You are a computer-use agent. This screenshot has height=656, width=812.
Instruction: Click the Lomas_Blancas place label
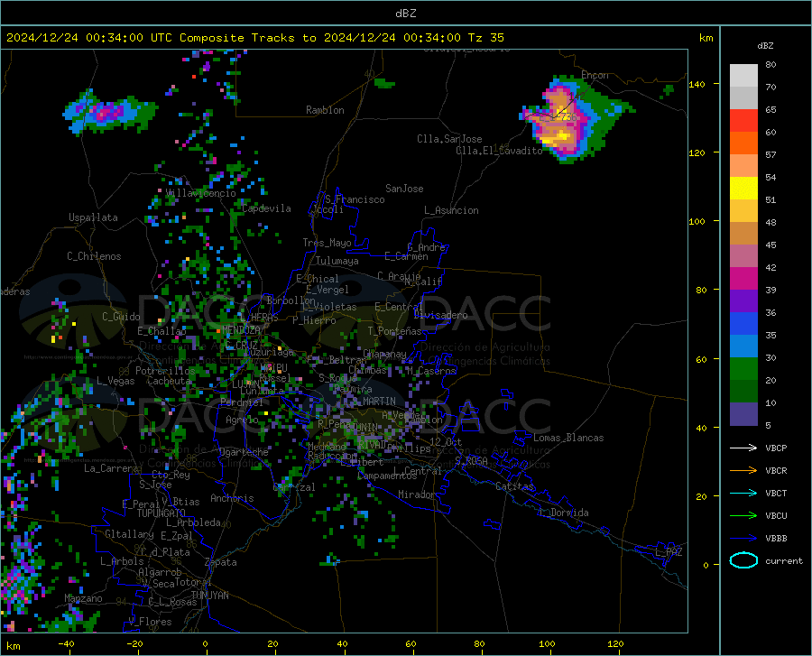568,438
